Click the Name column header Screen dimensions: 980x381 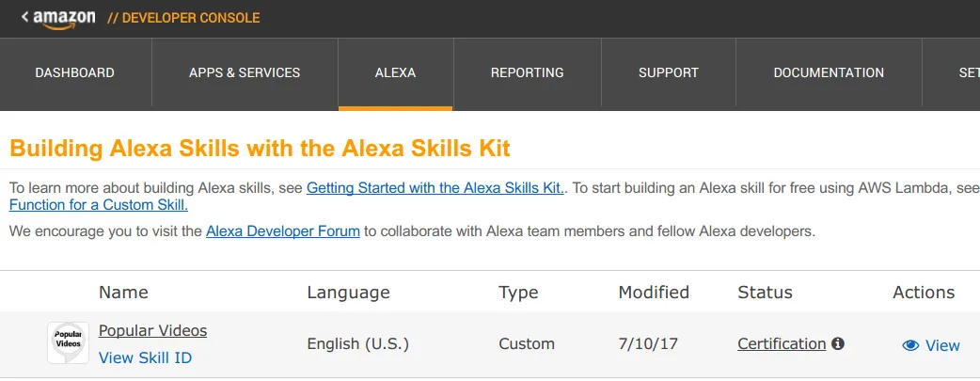click(x=123, y=293)
